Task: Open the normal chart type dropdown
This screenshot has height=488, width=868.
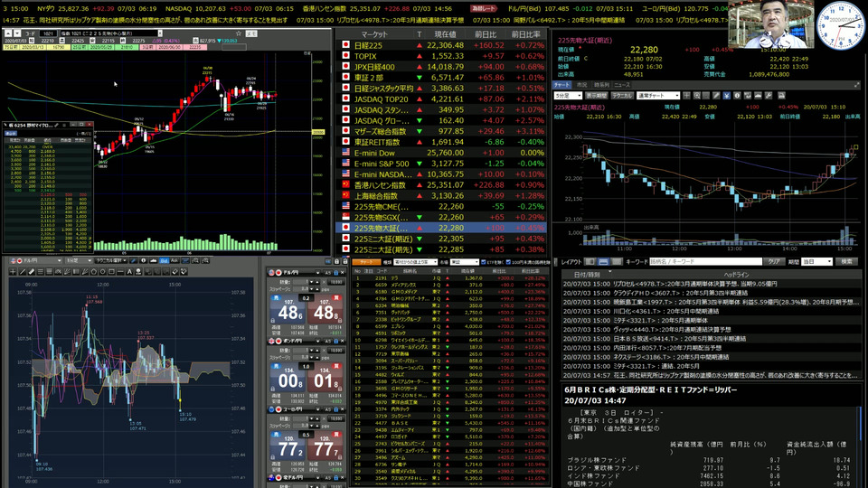Action: [x=658, y=95]
